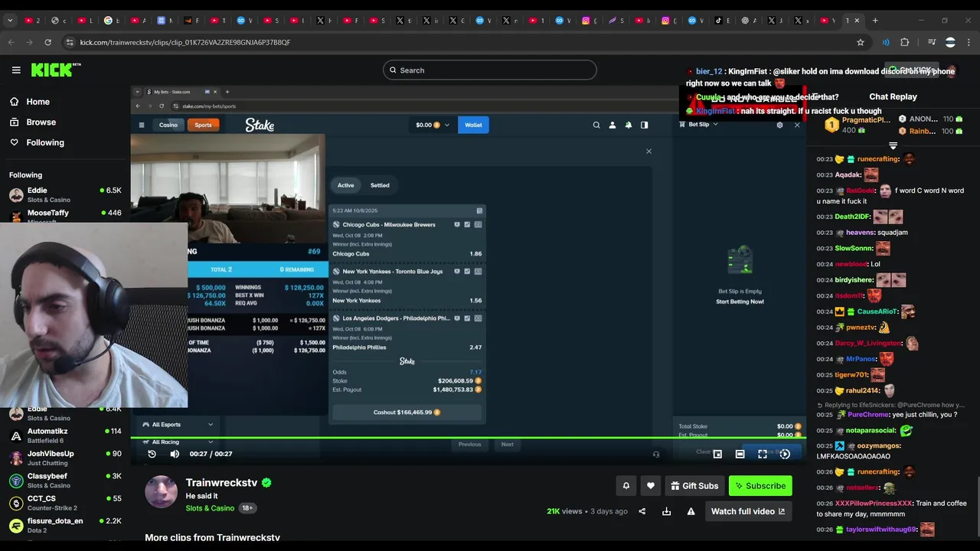The image size is (980, 551).
Task: Click the Cashout $166,465.99 button
Action: click(407, 412)
